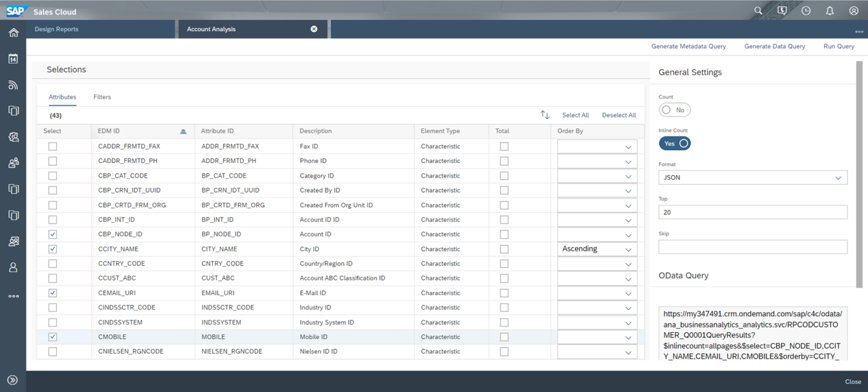Viewport: 868px width, 392px height.
Task: Open the feed icon in sidebar
Action: click(x=14, y=85)
